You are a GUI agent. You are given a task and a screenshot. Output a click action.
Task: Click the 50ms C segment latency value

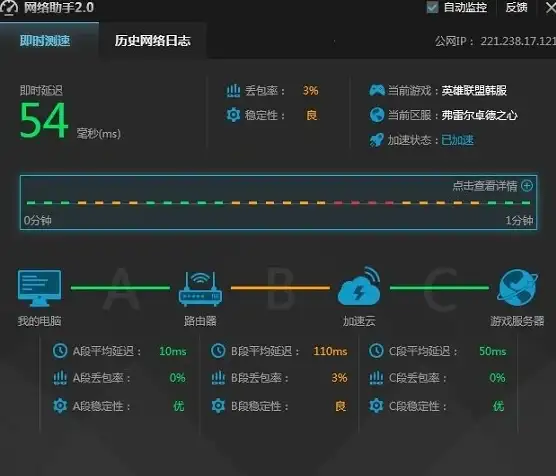click(x=493, y=351)
